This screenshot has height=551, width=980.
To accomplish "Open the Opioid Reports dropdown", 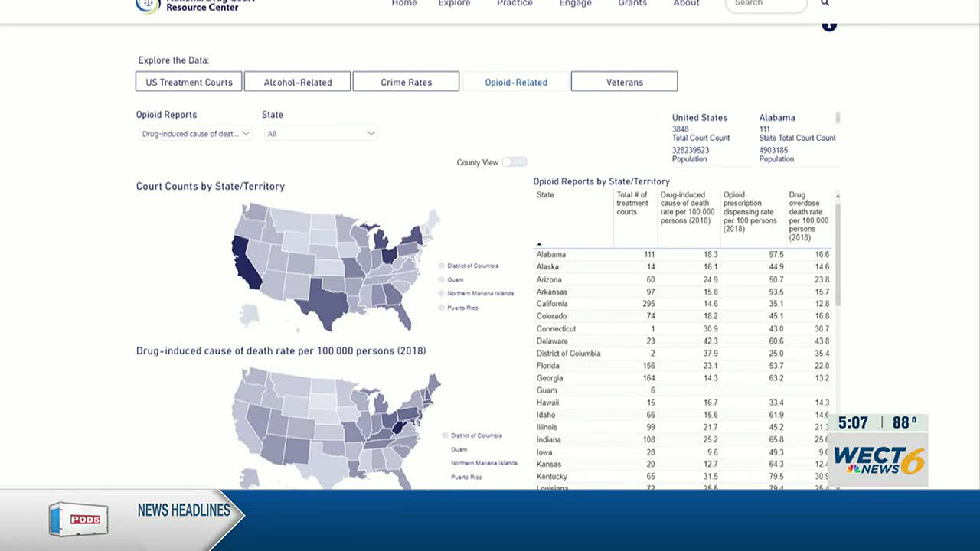I will click(x=196, y=134).
